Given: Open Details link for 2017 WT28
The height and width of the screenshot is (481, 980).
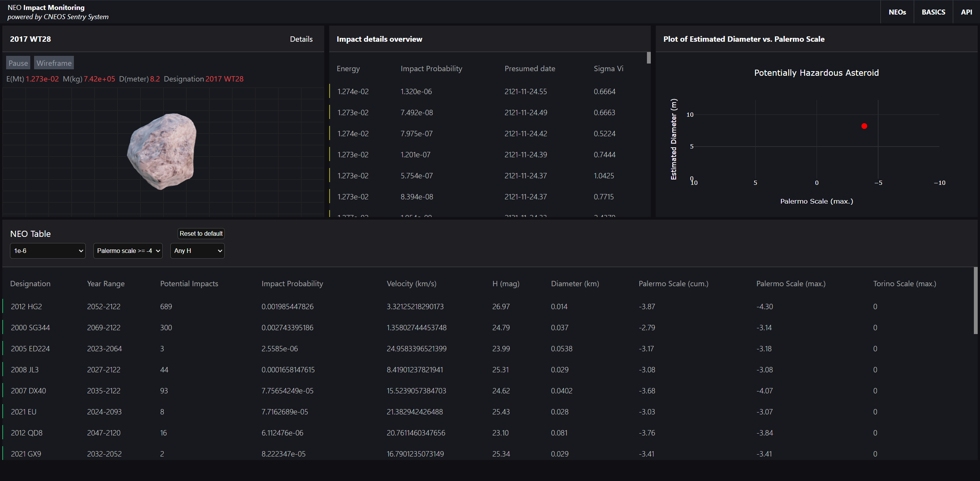Looking at the screenshot, I should [301, 39].
